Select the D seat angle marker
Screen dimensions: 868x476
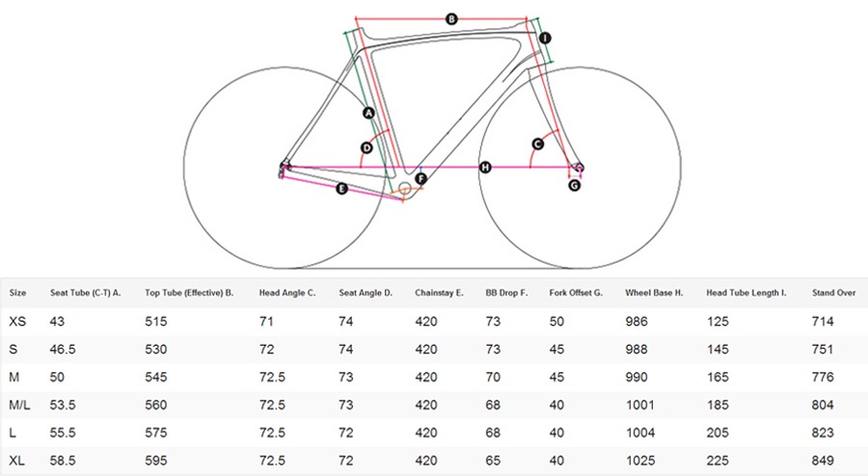(366, 148)
